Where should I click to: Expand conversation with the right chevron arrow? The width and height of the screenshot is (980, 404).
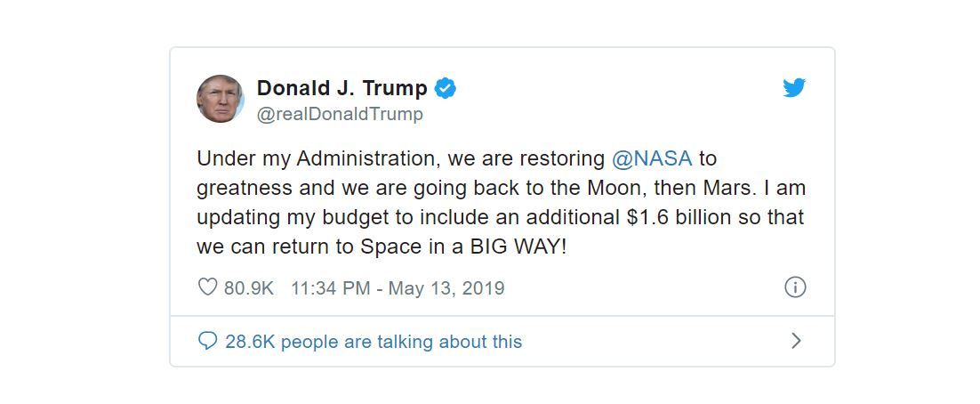click(796, 341)
